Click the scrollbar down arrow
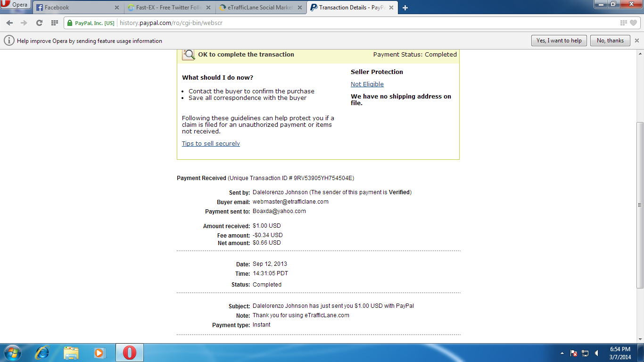Viewport: 644px width, 362px height. [640, 339]
